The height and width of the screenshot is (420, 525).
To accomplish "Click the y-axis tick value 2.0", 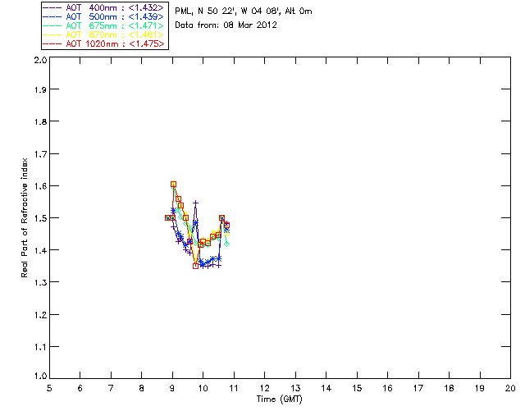I will (40, 60).
